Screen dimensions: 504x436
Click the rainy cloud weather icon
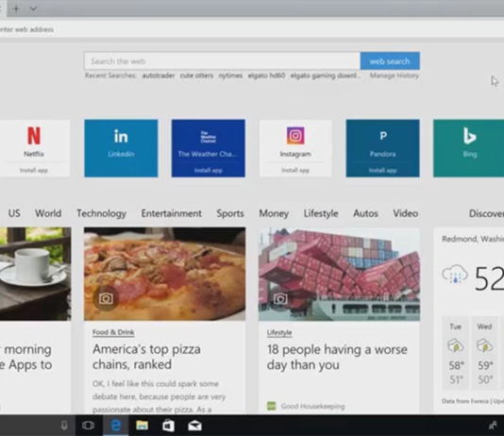[455, 274]
